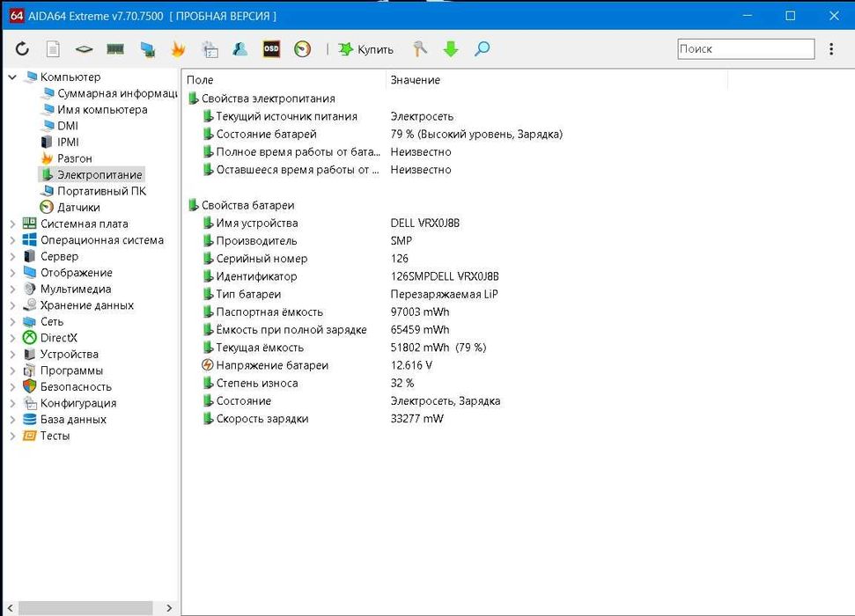The image size is (855, 616).
Task: Expand the Хранение данных node
Action: coord(12,306)
